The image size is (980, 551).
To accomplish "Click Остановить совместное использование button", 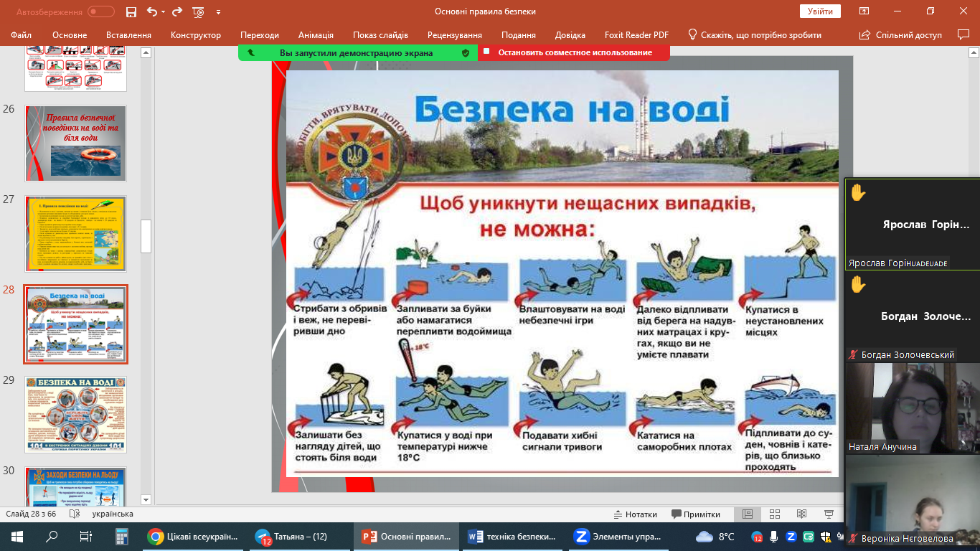I will [x=574, y=52].
